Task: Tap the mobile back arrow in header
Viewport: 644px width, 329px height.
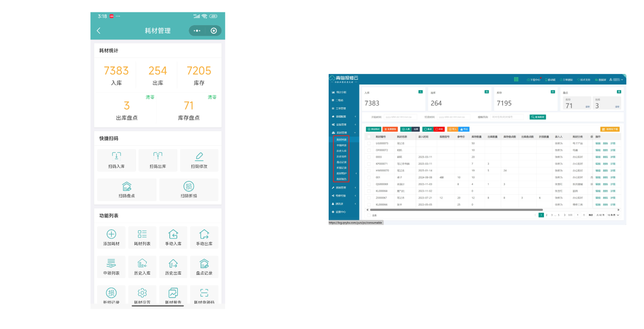Action: 99,30
